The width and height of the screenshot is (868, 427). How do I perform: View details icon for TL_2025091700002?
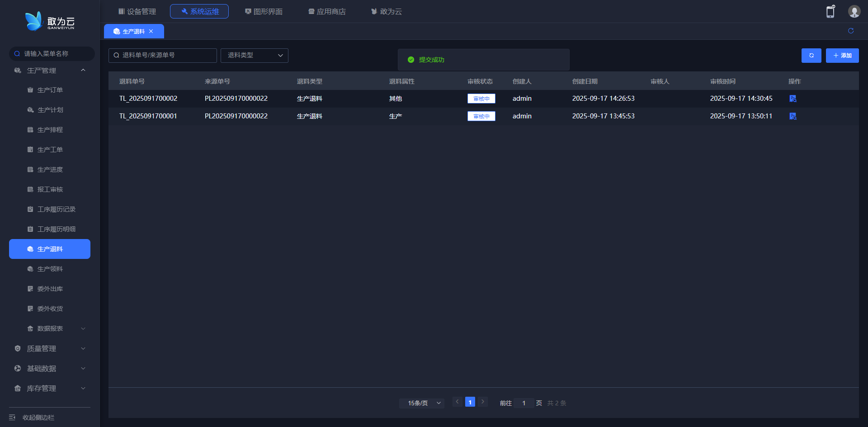[x=793, y=99]
